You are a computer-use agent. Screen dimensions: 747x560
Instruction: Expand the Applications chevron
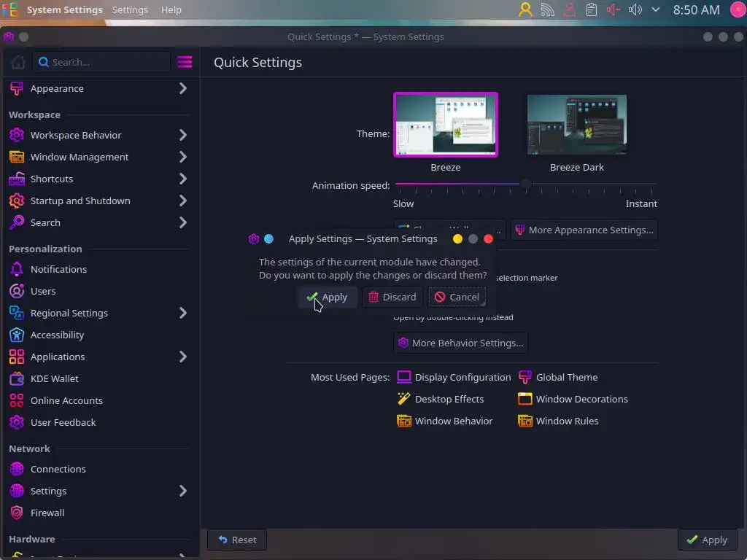point(183,357)
